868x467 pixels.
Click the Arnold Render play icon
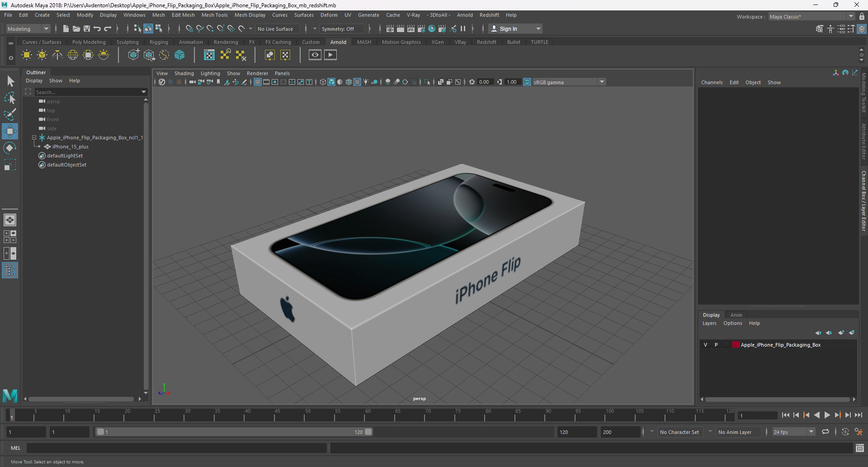330,55
